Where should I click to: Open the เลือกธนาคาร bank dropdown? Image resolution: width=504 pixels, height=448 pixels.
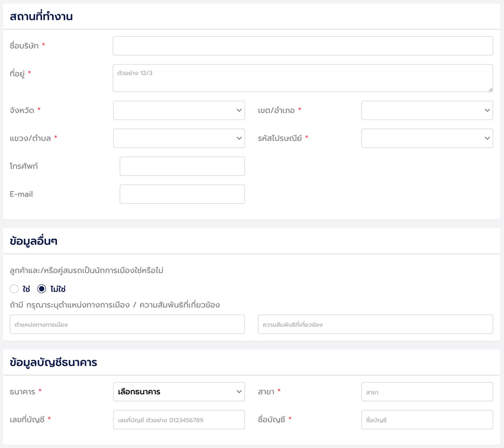pos(179,392)
